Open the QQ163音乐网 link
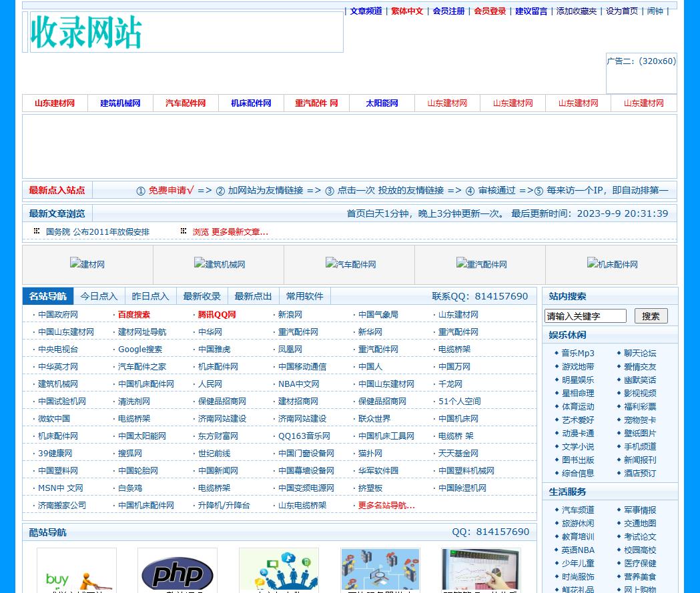 pyautogui.click(x=304, y=436)
